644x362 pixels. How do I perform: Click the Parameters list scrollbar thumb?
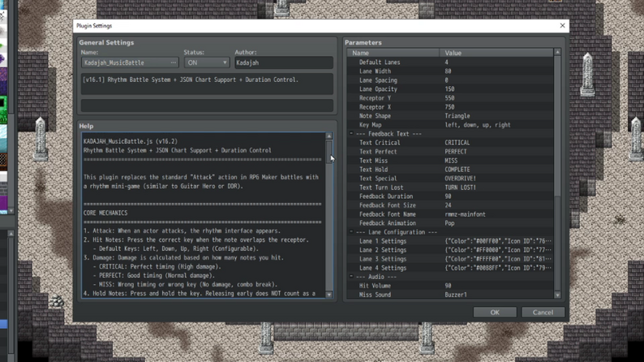557,127
